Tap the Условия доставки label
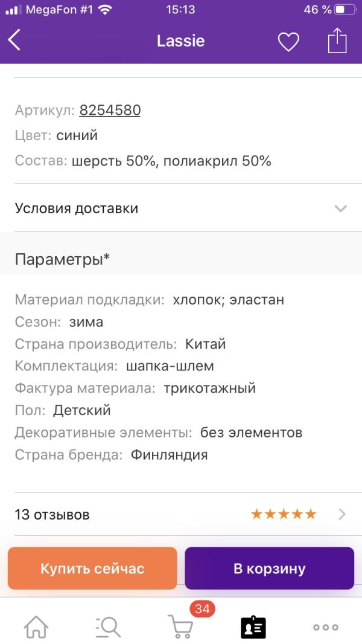Screen dimensions: 362x644 pos(77,208)
